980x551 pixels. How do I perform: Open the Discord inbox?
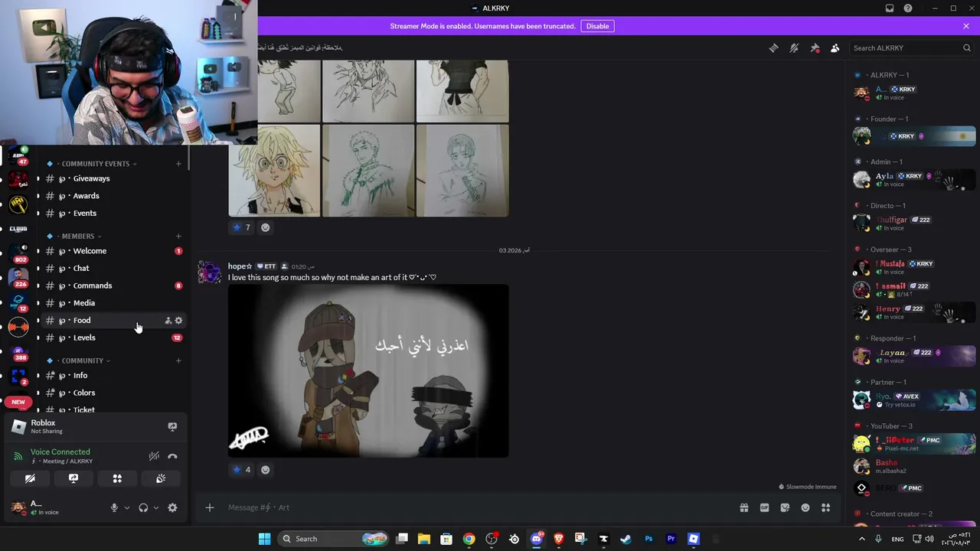point(890,8)
